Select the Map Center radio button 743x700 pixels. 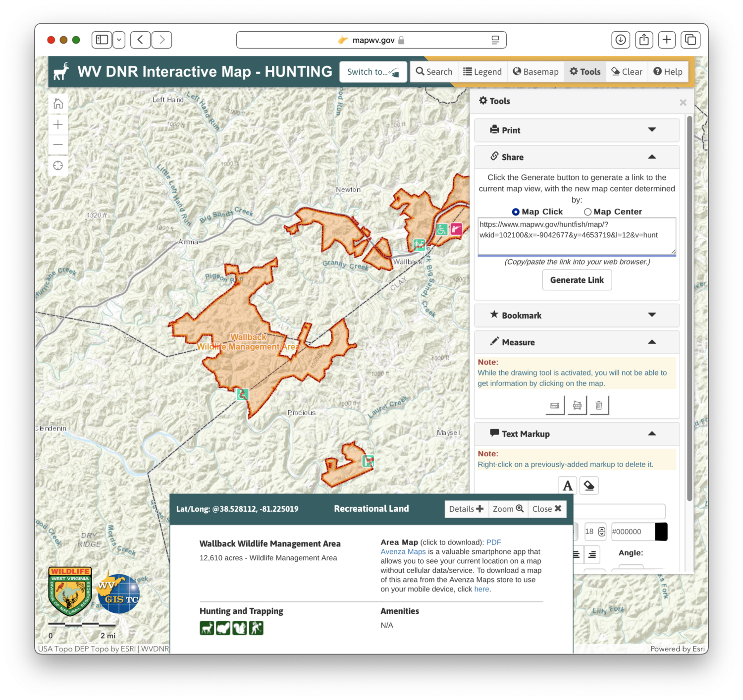tap(587, 212)
